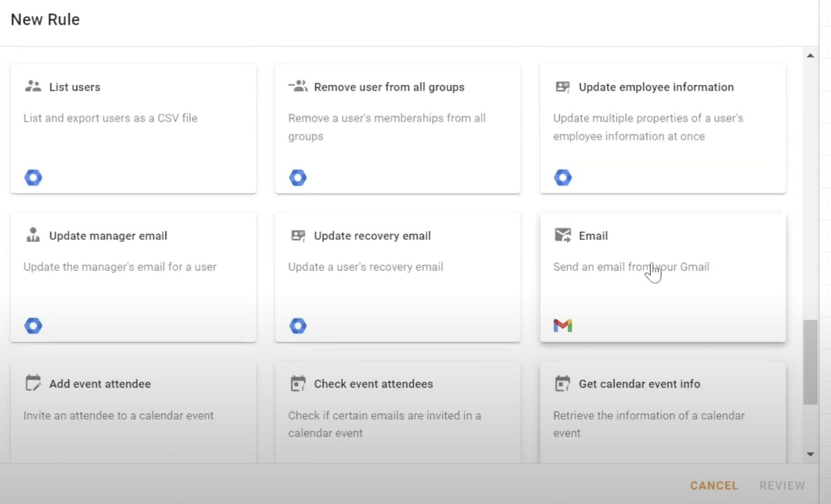Image resolution: width=831 pixels, height=504 pixels.
Task: Click the scrollbar up arrow
Action: click(x=810, y=56)
